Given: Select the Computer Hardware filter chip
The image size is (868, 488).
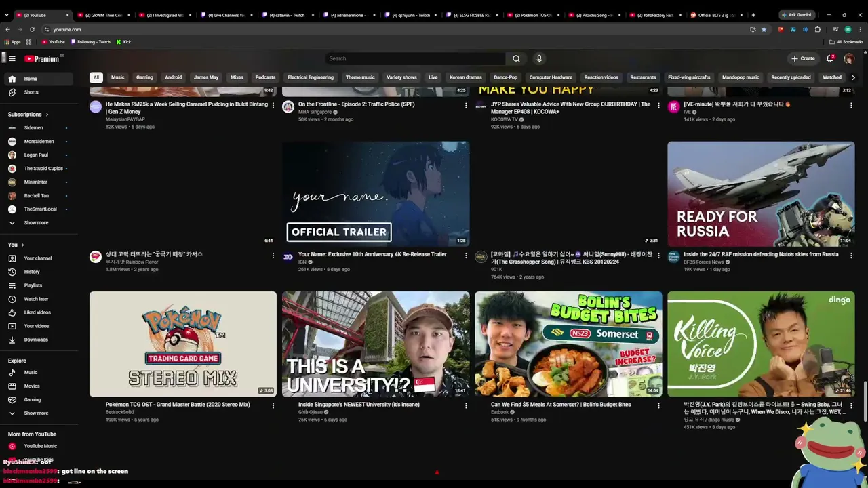Looking at the screenshot, I should pyautogui.click(x=551, y=77).
